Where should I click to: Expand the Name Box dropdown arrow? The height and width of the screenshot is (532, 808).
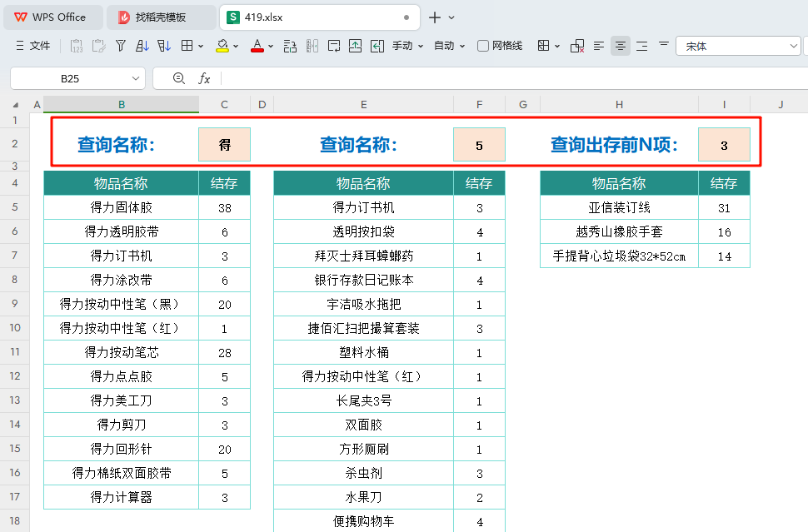(x=136, y=79)
